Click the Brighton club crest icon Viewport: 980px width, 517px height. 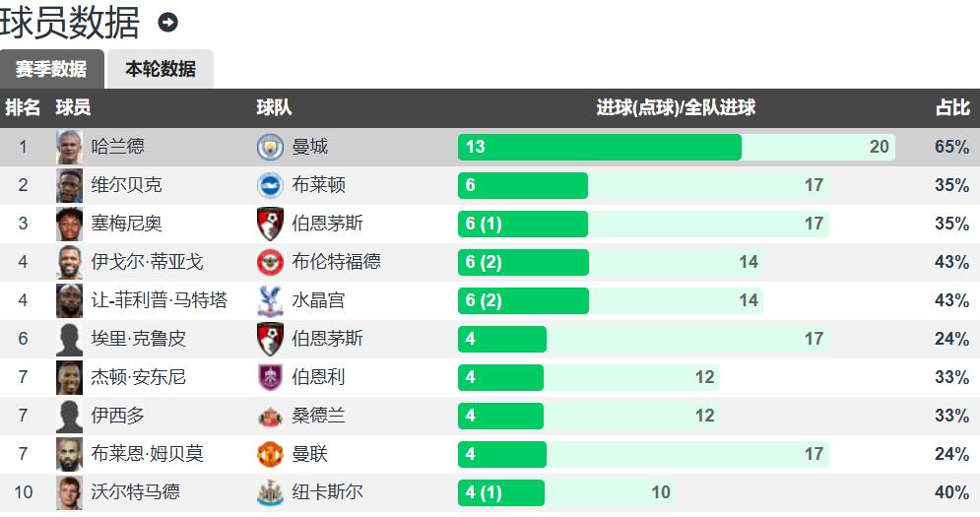tap(269, 186)
